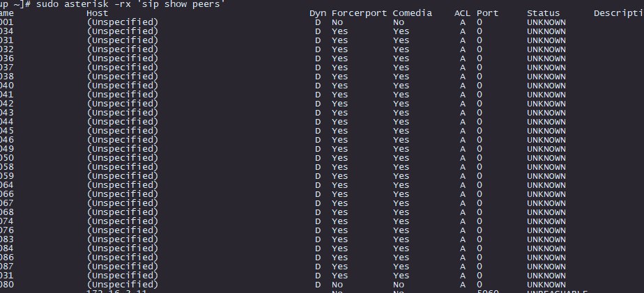Click the word asterisk in the command
Screen dimensions: 644x293
[x=86, y=4]
